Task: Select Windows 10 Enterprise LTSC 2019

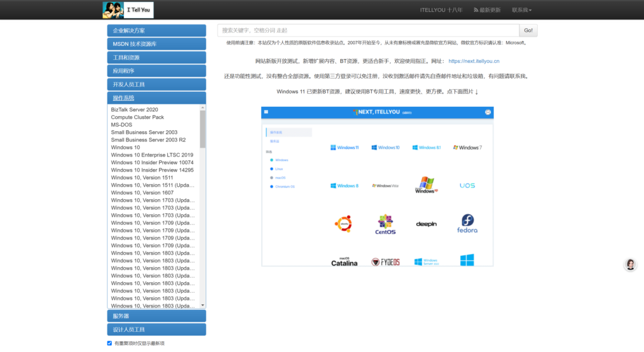Action: (x=152, y=155)
